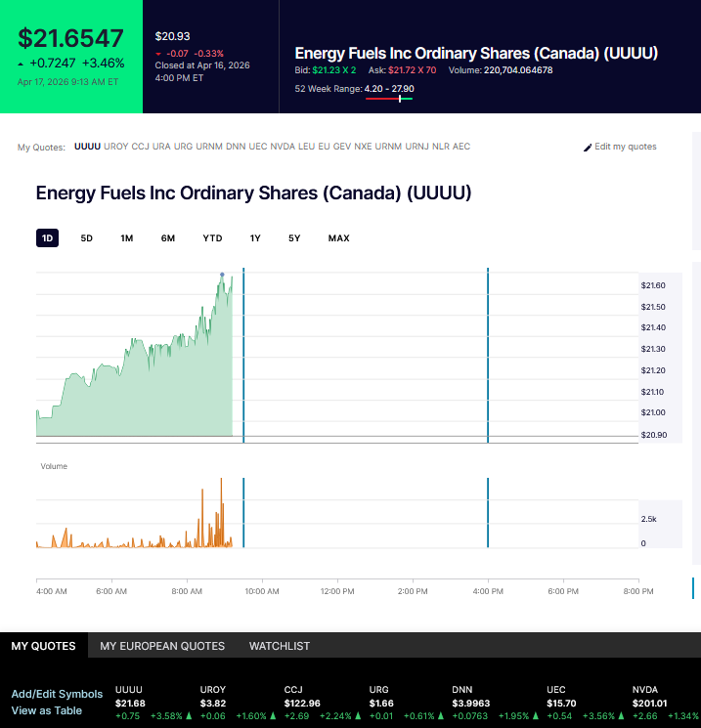The image size is (701, 728).
Task: Click the small up-arrow next to +0.7247
Action: (x=21, y=64)
